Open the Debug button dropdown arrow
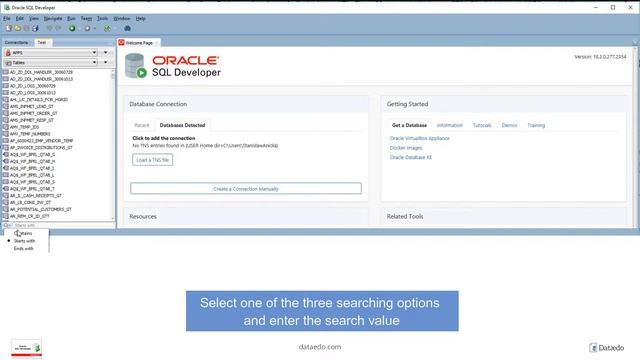The width and height of the screenshot is (640, 360). tap(95, 28)
